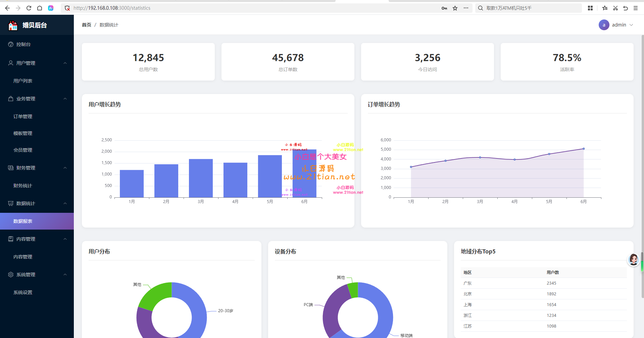Open the browser hamburger menu

[636, 8]
